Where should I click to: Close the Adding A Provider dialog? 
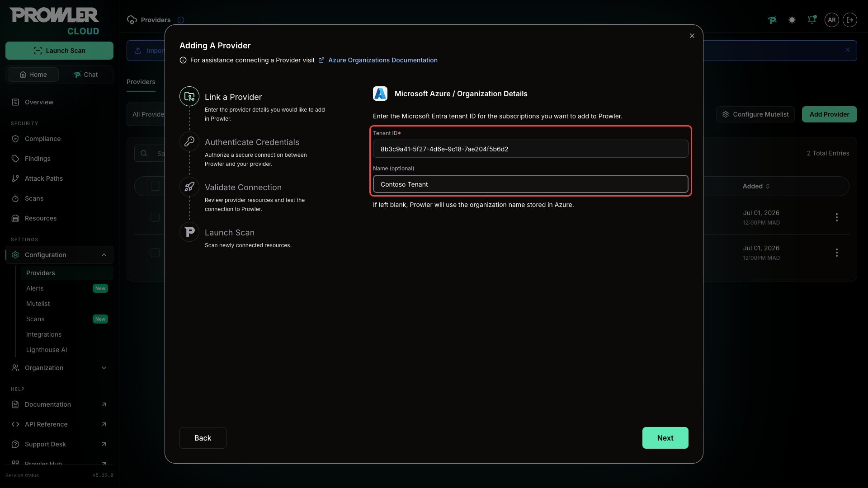tap(692, 36)
